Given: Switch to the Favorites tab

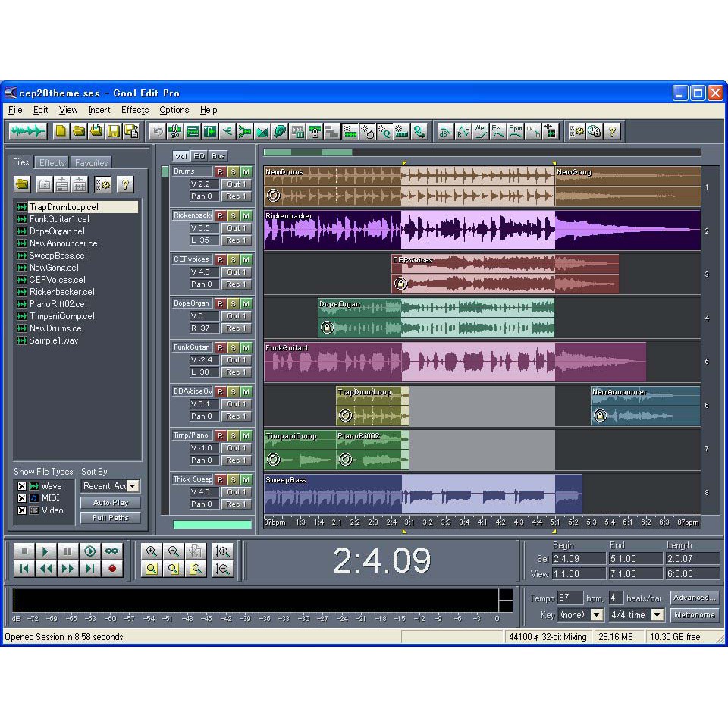Looking at the screenshot, I should pos(91,162).
